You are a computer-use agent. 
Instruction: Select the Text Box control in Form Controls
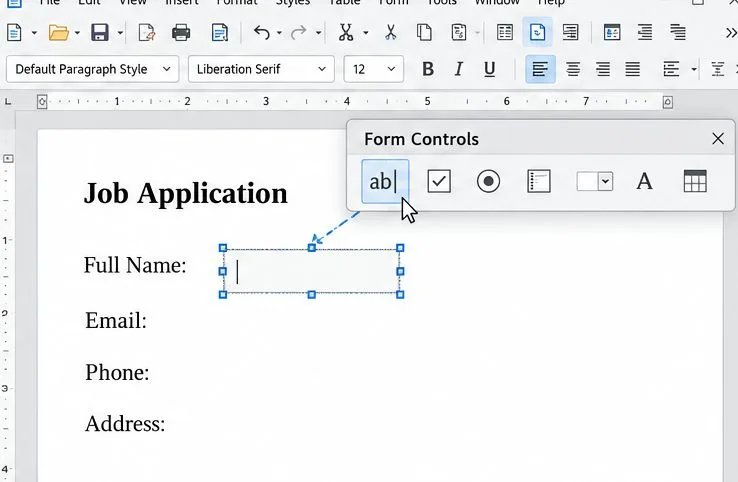pos(385,181)
